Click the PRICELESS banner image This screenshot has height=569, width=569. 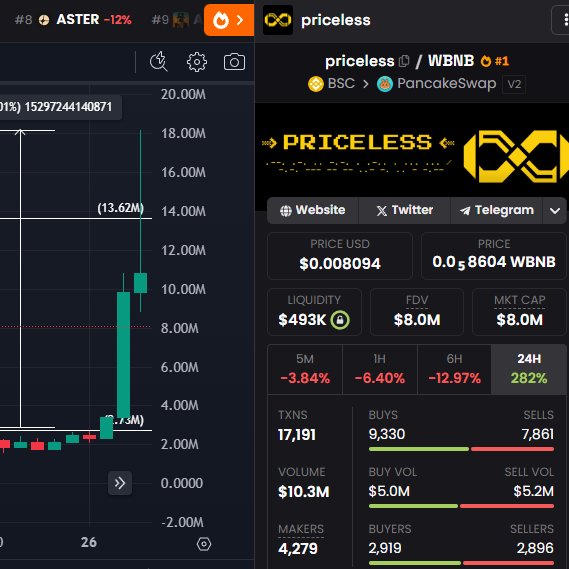point(412,156)
